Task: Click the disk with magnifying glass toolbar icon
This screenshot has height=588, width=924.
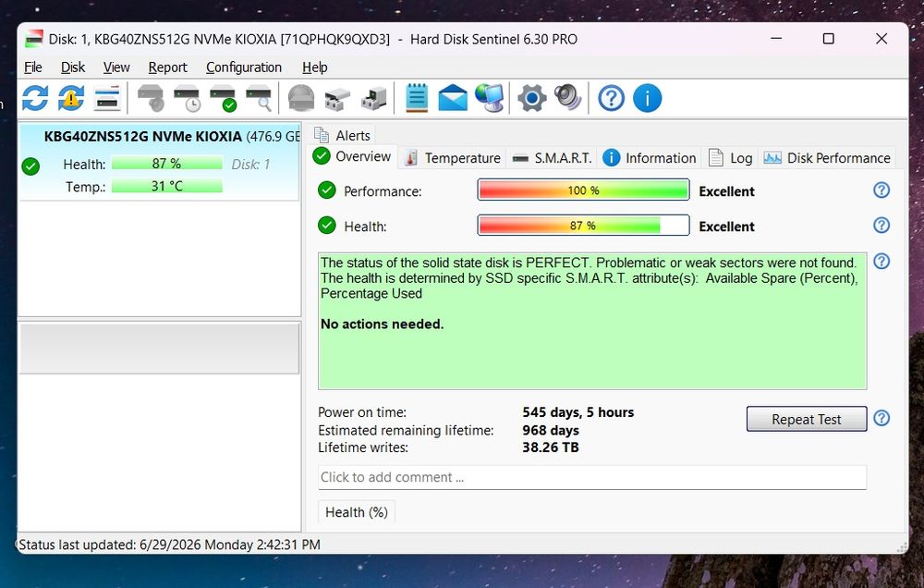Action: point(259,98)
